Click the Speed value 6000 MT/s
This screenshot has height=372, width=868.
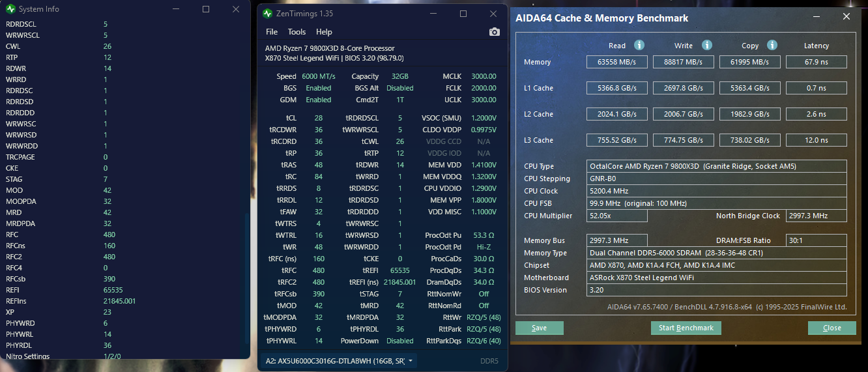[318, 76]
